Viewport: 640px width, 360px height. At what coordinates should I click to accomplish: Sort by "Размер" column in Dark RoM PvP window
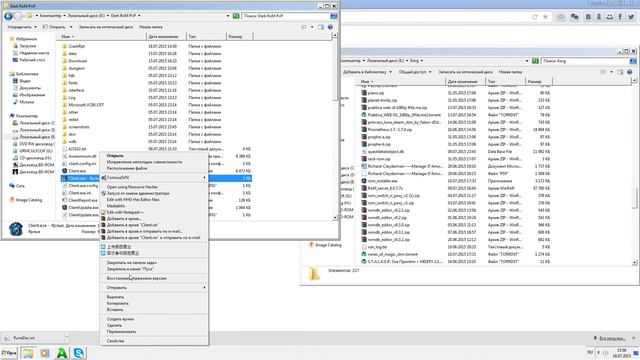(240, 36)
